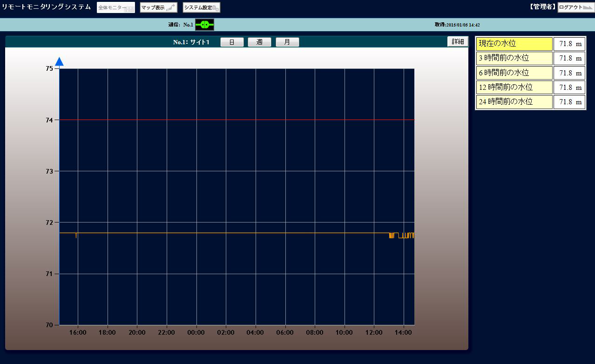The width and height of the screenshot is (595, 364).
Task: Open システム設定 system settings
Action: pyautogui.click(x=202, y=7)
